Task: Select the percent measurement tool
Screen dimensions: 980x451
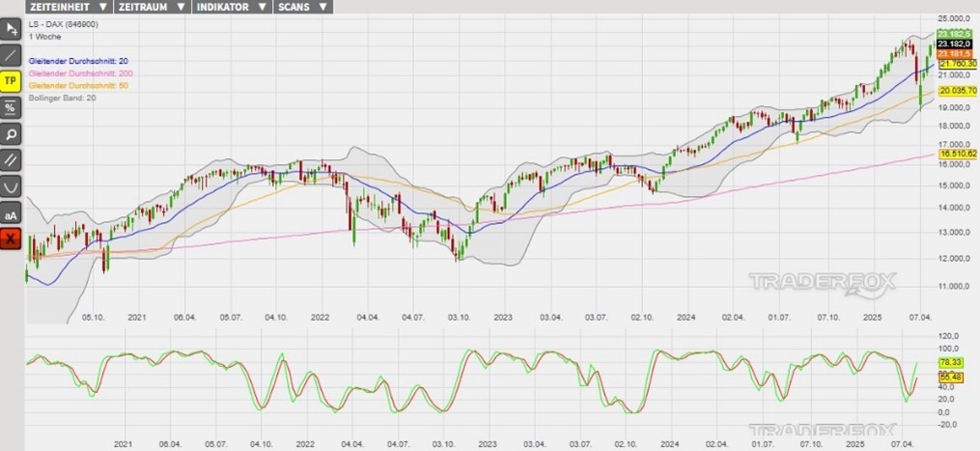Action: tap(11, 107)
